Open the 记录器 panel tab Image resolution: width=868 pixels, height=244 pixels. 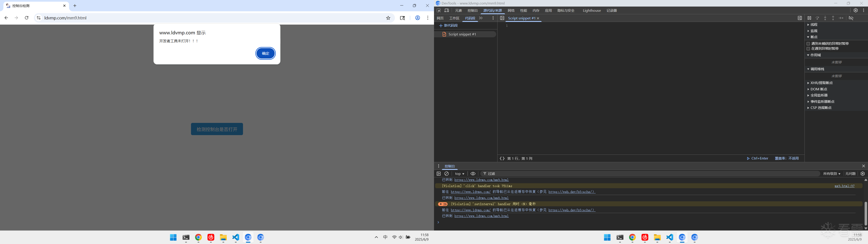pos(612,10)
